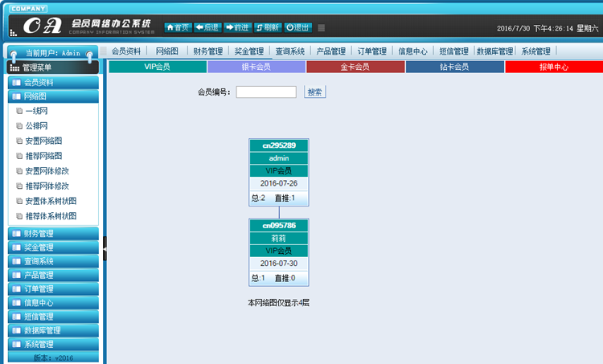Select the 银卡会员 color tab

256,67
